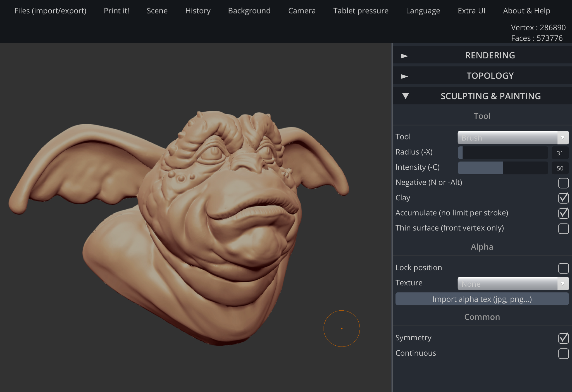Enable Negative sculpting mode
This screenshot has width=572, height=392.
[x=564, y=183]
